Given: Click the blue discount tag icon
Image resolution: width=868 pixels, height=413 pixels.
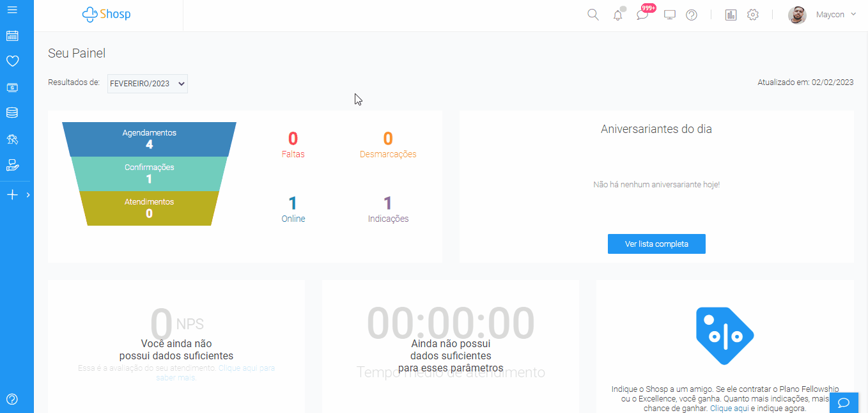Looking at the screenshot, I should pyautogui.click(x=725, y=336).
